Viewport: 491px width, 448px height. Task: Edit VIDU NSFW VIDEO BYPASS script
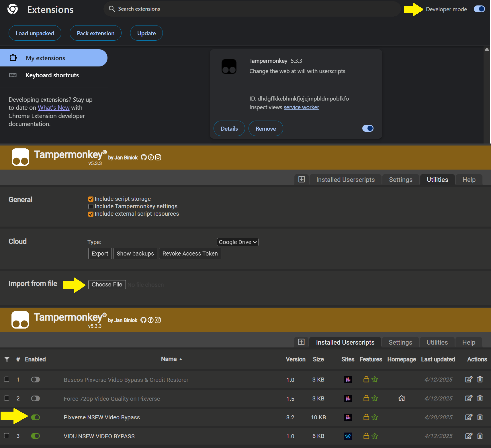469,436
